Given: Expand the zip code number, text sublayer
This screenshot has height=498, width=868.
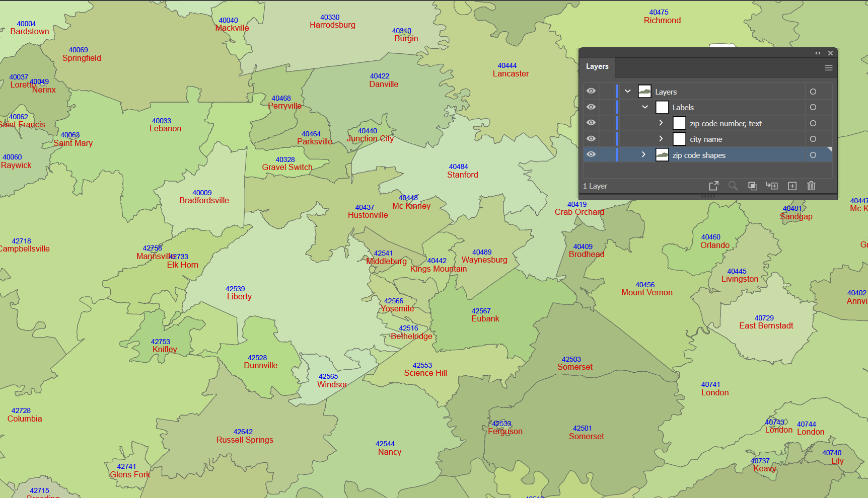Looking at the screenshot, I should pos(661,123).
